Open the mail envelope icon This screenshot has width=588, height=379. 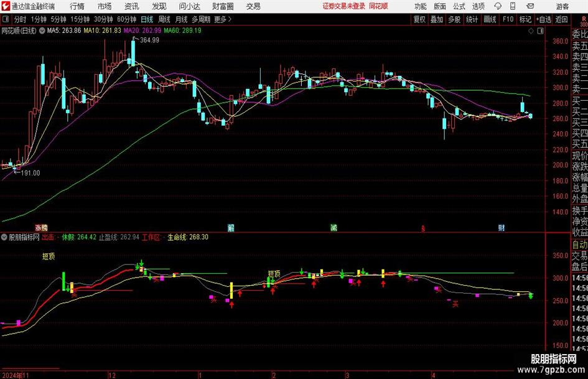pos(530,6)
